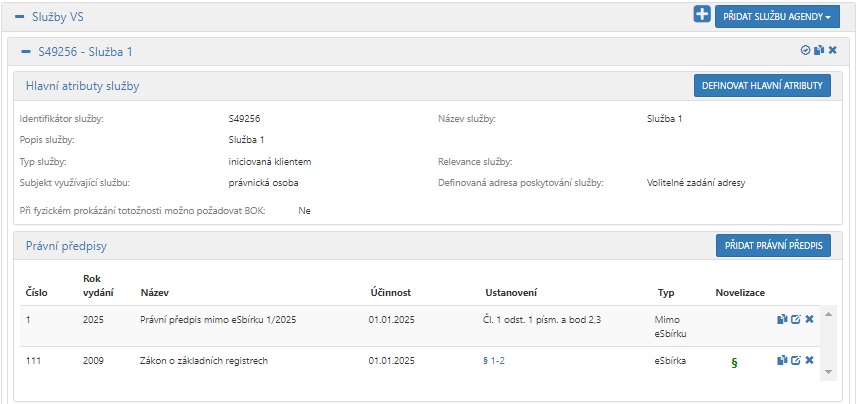857x404 pixels.
Task: Delete the Právní předpis mimo eSbírku row
Action: tap(810, 319)
